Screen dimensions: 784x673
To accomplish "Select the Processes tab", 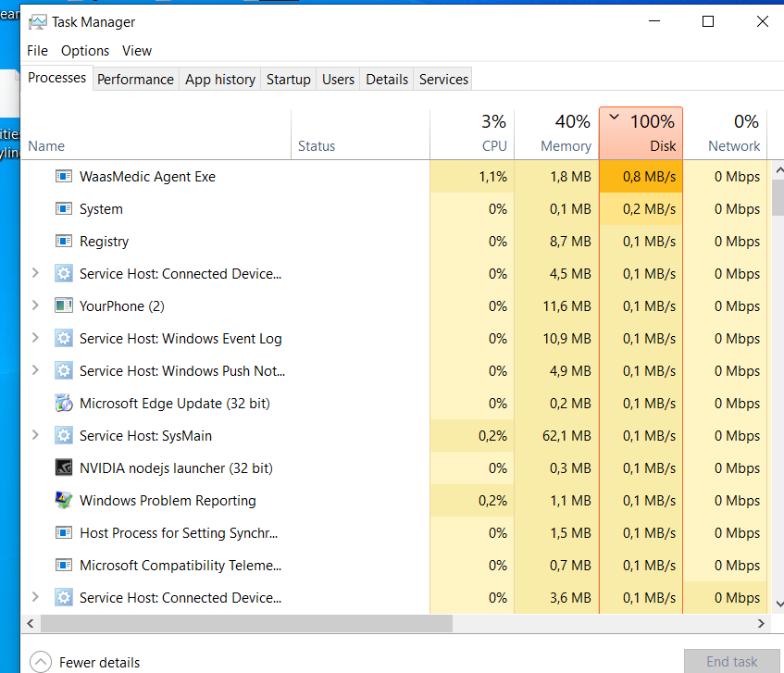I will click(x=57, y=78).
